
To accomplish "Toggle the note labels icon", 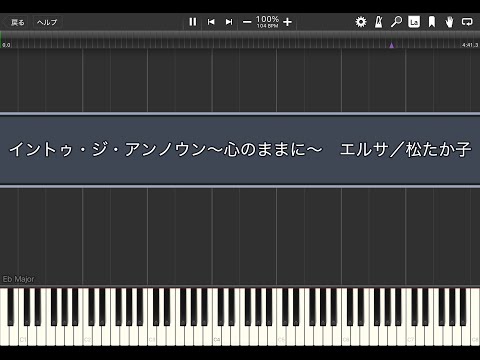I will coord(414,22).
